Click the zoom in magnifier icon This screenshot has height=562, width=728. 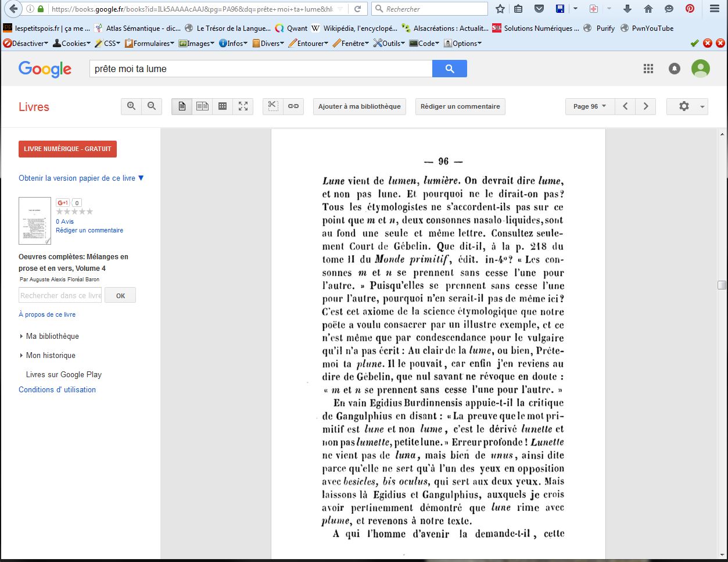click(x=131, y=106)
